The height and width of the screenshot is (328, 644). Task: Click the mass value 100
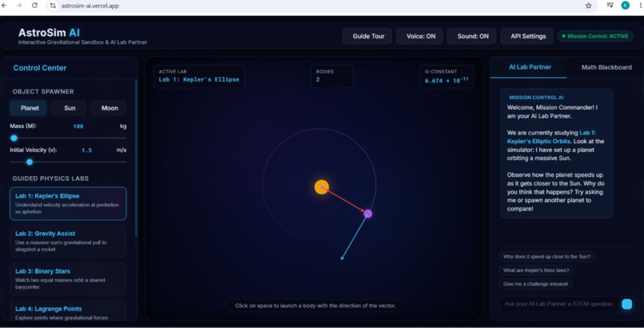pos(78,126)
